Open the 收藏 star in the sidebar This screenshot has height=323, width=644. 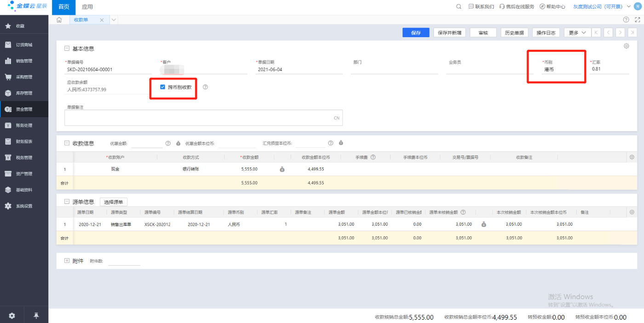pos(8,26)
